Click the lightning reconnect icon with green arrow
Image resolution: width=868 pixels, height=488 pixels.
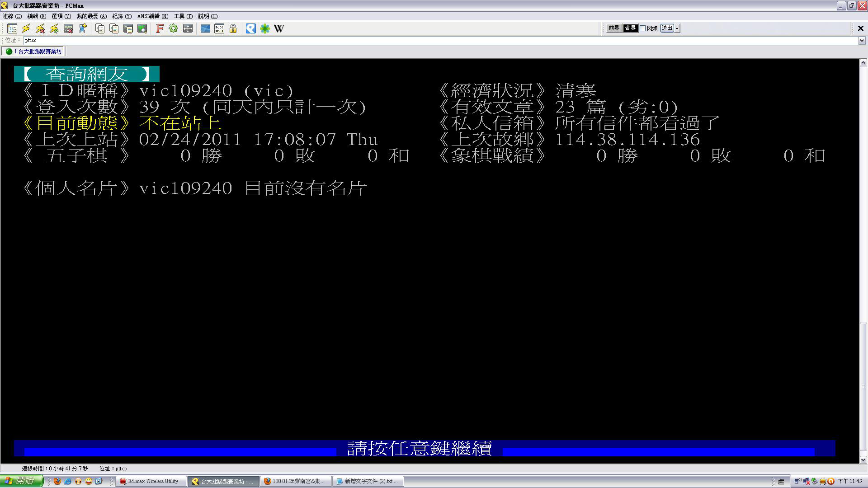click(x=54, y=28)
